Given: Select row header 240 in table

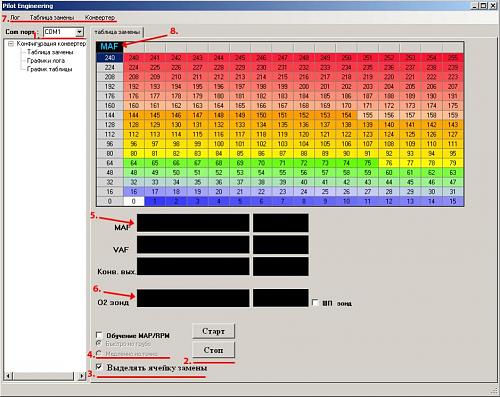Looking at the screenshot, I should pos(110,58).
